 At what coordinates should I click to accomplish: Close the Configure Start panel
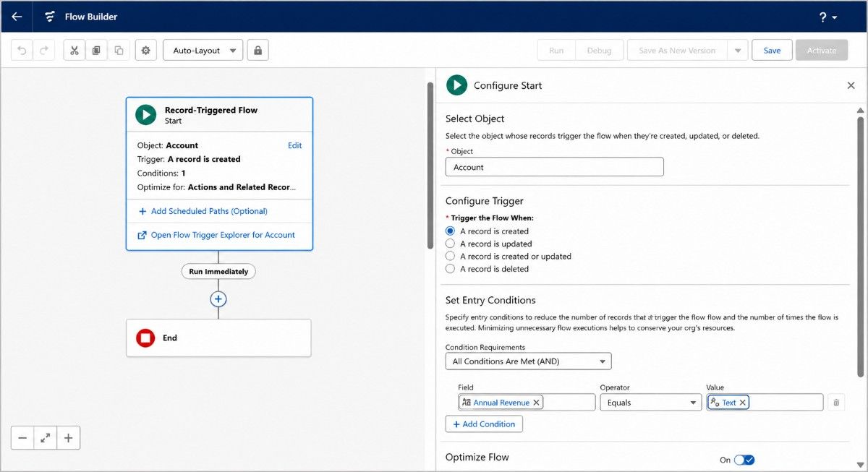tap(851, 85)
